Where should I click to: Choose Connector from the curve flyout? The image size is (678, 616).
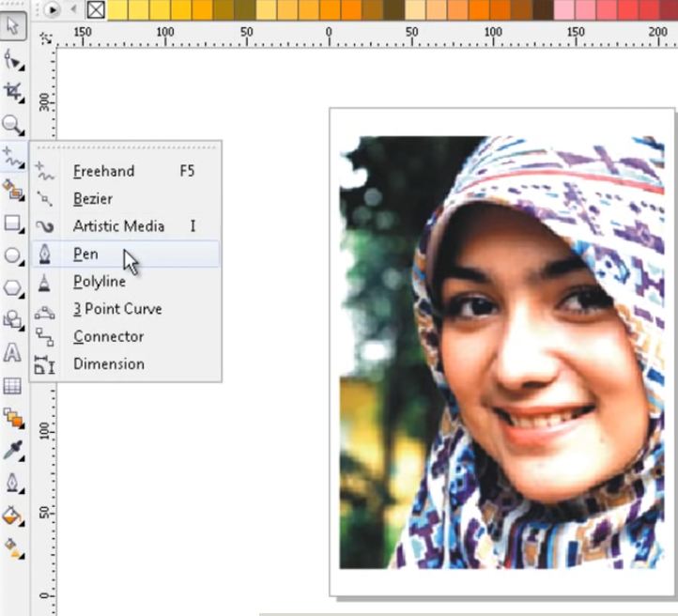coord(126,337)
